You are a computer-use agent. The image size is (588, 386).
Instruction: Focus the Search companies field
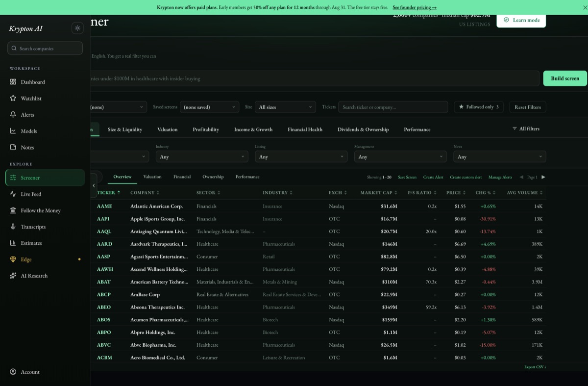tap(45, 48)
